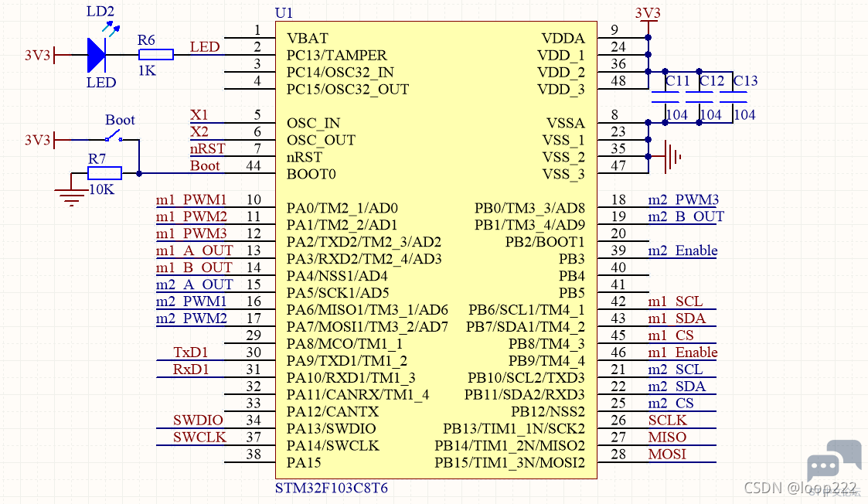868x504 pixels.
Task: Select capacitor C12 symbol
Action: pos(700,97)
